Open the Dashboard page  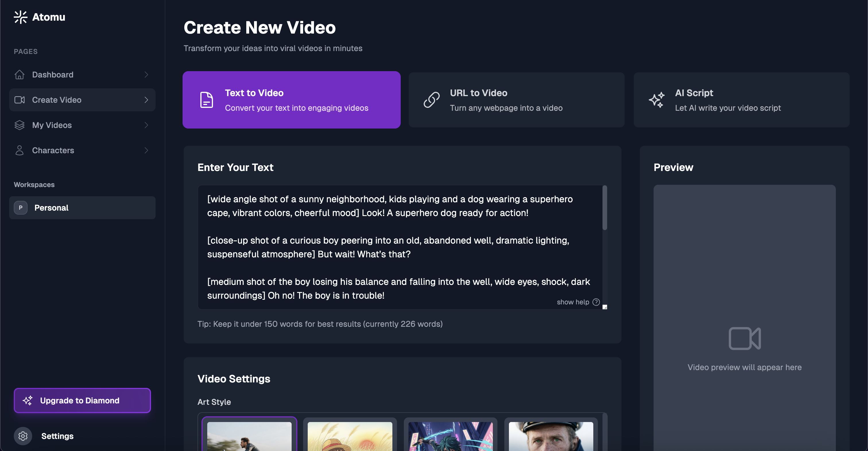(x=82, y=74)
